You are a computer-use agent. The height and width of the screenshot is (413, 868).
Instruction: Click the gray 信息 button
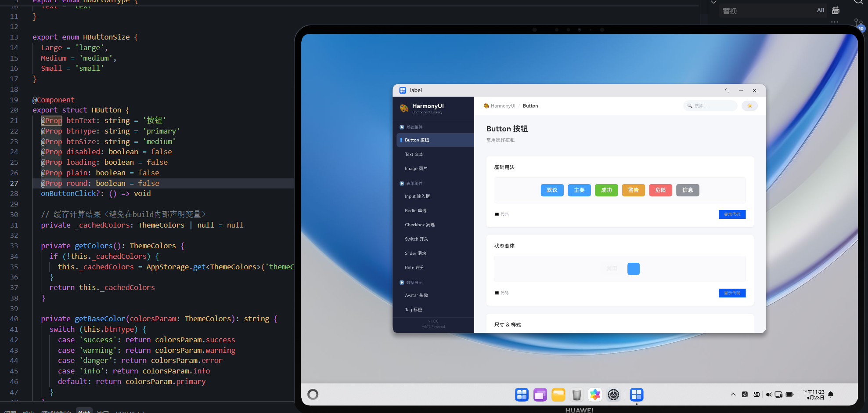pos(688,190)
